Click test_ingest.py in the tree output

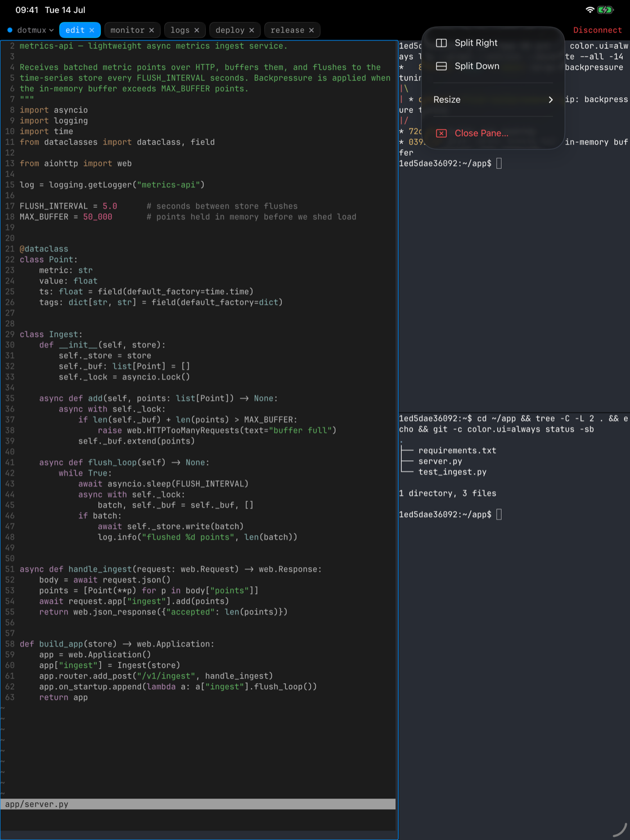(x=452, y=472)
